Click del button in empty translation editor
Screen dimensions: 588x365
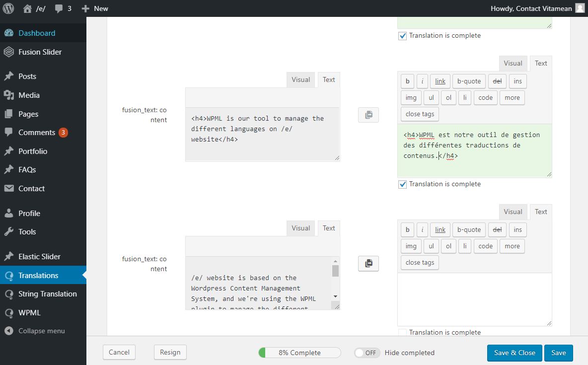(x=497, y=229)
